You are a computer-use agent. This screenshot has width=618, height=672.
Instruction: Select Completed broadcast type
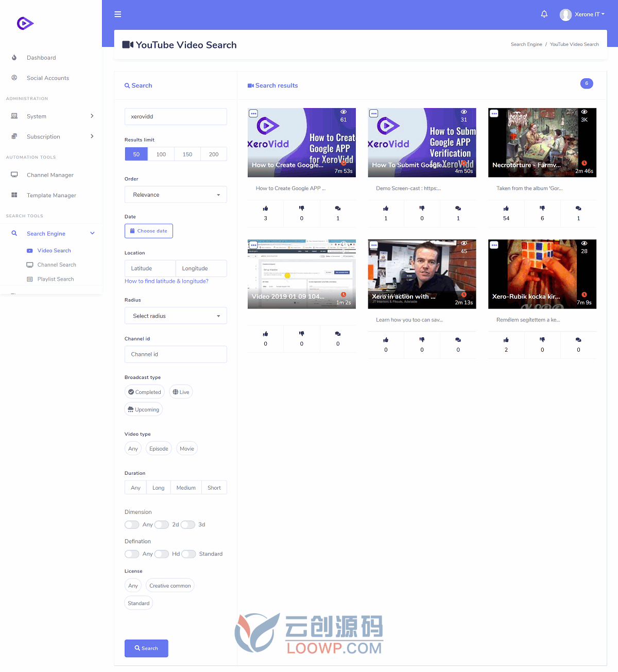pyautogui.click(x=145, y=392)
